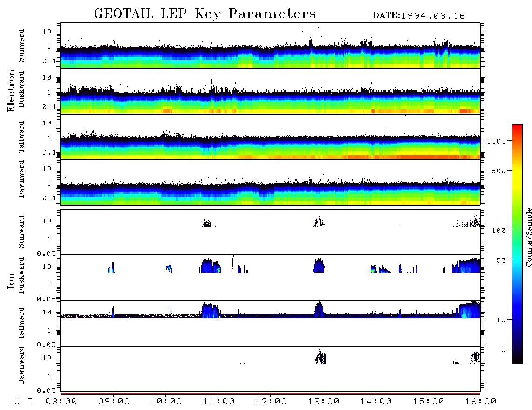532x410 pixels.
Task: Click the 10:00 time tick label
Action: tap(166, 402)
